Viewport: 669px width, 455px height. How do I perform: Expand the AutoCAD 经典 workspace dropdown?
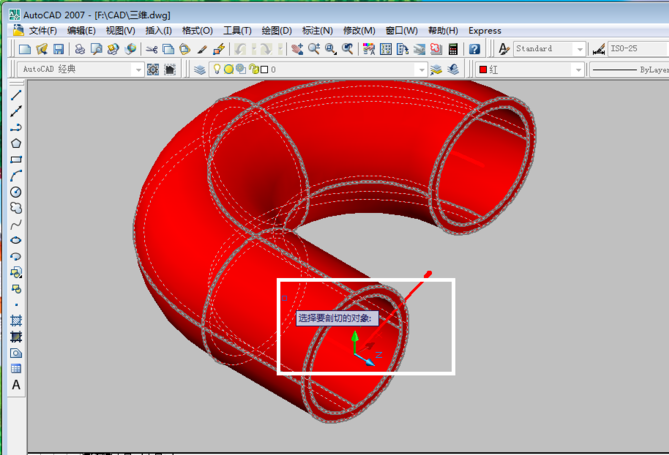tap(138, 70)
